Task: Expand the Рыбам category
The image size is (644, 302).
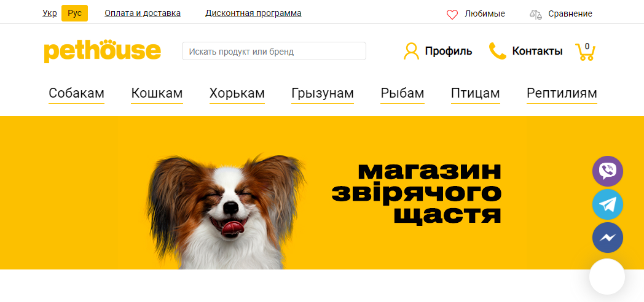Action: coord(402,93)
